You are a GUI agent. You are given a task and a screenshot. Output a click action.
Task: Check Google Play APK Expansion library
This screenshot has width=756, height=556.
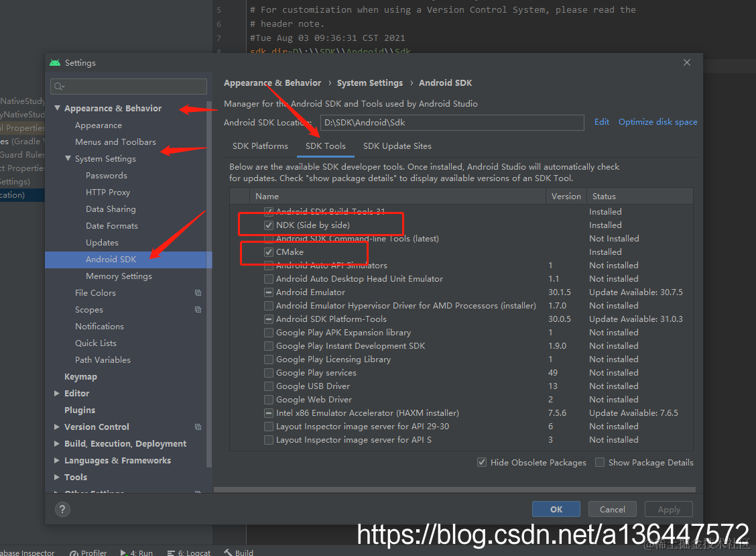[269, 333]
